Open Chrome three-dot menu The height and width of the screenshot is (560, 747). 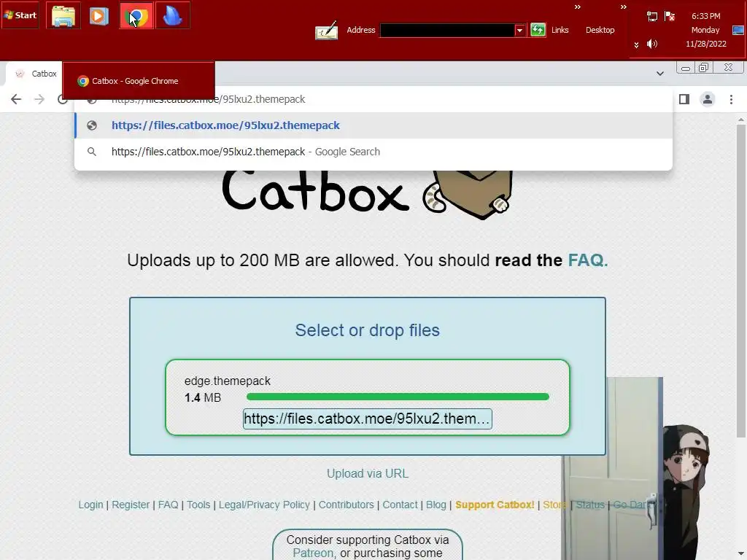click(x=731, y=99)
